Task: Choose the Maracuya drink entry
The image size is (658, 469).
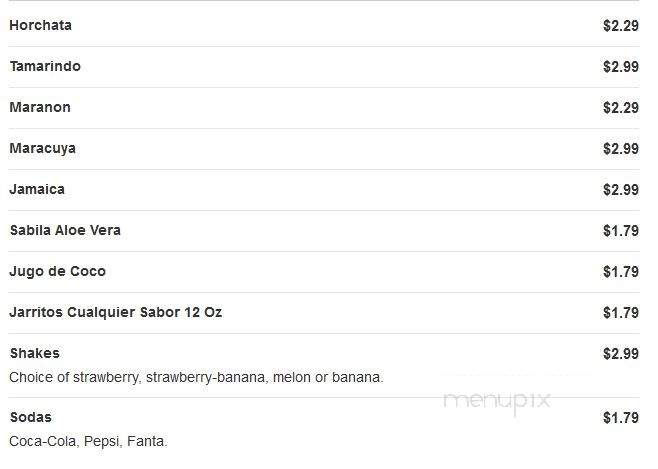Action: pos(43,149)
